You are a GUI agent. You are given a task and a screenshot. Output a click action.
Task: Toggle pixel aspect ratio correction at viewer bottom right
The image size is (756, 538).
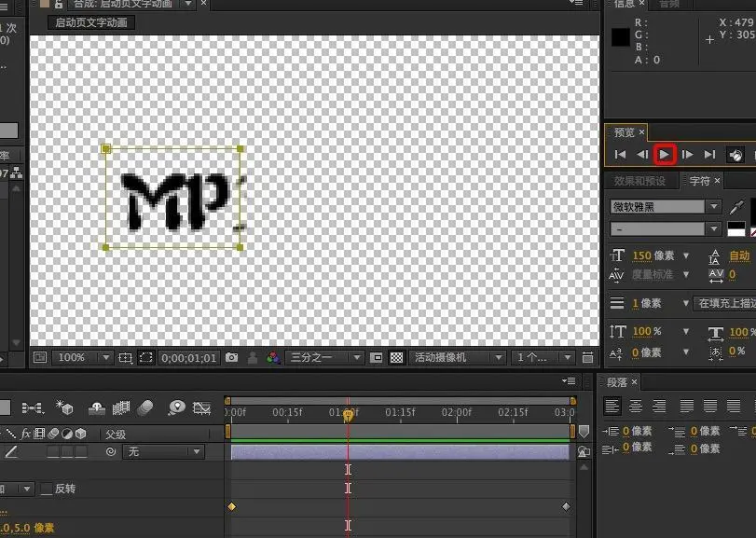[587, 358]
